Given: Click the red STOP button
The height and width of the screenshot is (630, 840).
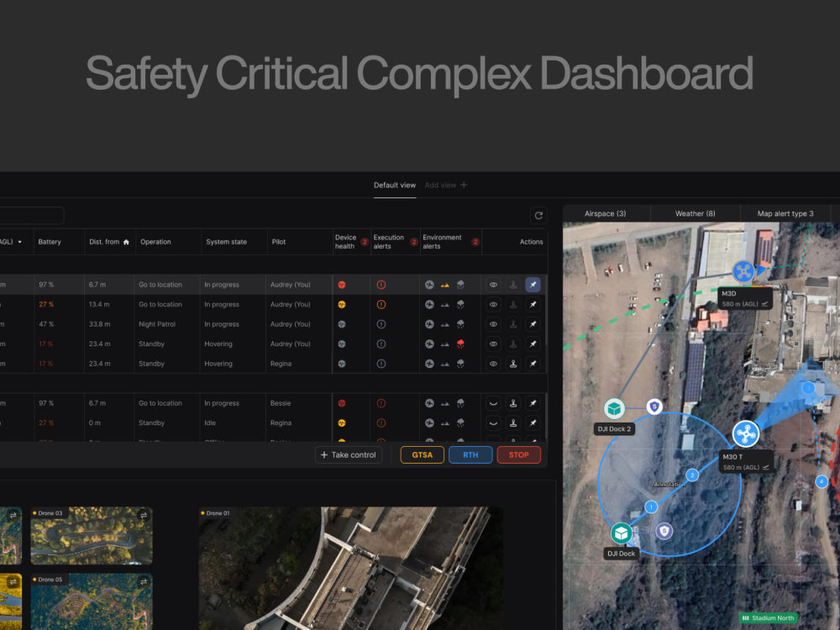Looking at the screenshot, I should pyautogui.click(x=518, y=454).
